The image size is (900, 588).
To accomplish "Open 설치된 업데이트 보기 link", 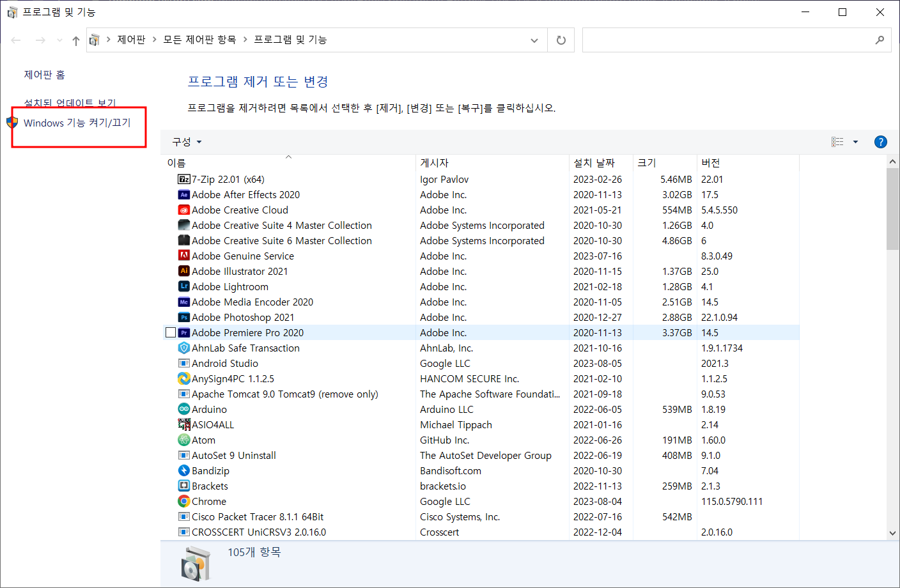I will click(70, 102).
